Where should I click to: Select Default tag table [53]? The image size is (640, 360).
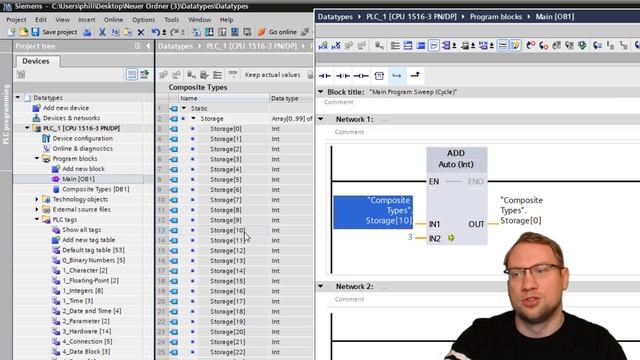[93, 250]
